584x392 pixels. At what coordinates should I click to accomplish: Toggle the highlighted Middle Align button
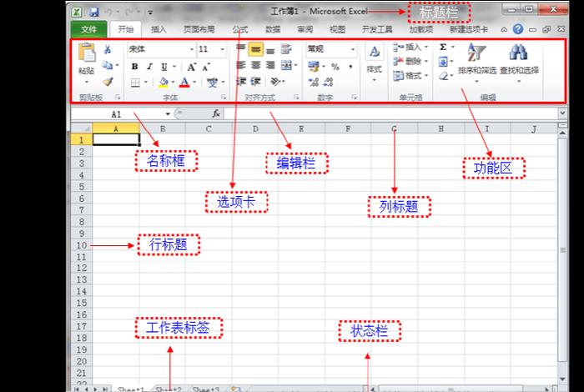coord(255,49)
